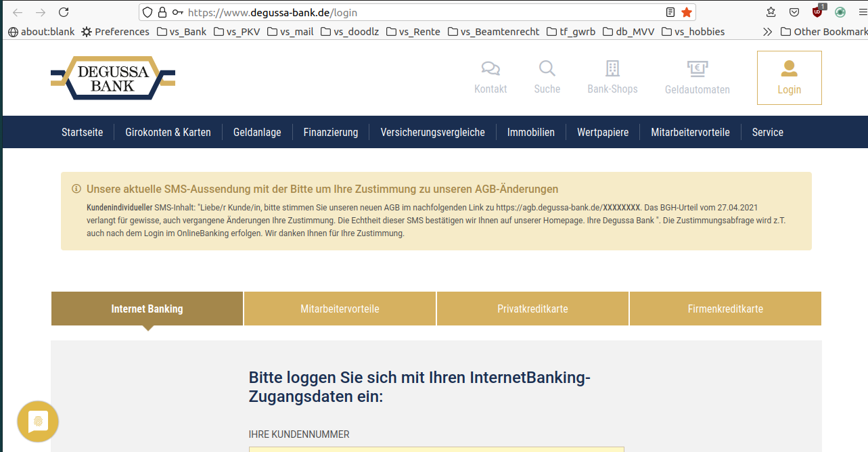Open the vs_Rente bookmark folder
The height and width of the screenshot is (452, 868).
(413, 32)
